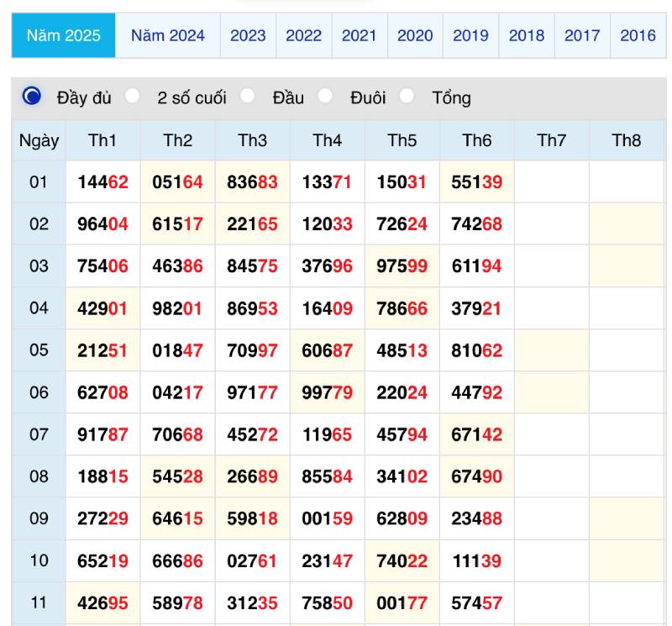Viewport: 672px width, 626px height.
Task: Show the 2019 results tab
Action: pos(470,35)
